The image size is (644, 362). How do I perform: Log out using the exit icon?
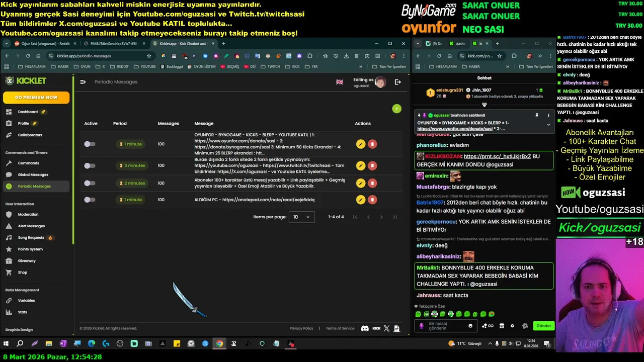tap(397, 82)
